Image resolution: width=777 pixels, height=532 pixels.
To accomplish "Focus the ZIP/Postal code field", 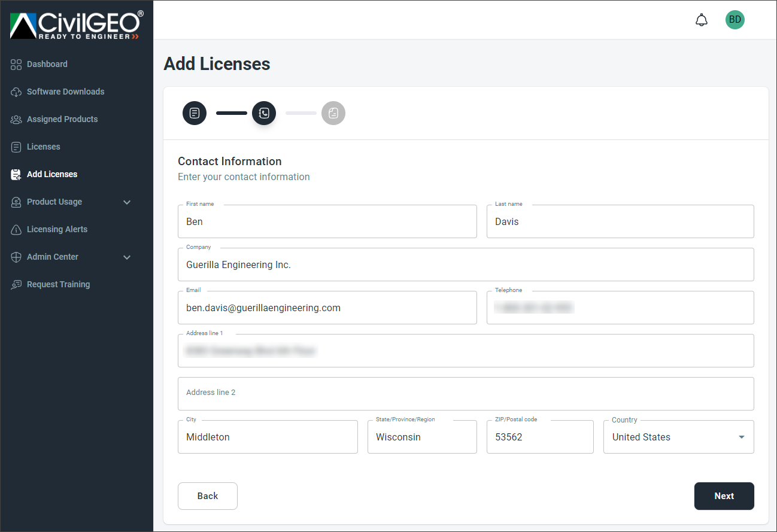I will 539,437.
